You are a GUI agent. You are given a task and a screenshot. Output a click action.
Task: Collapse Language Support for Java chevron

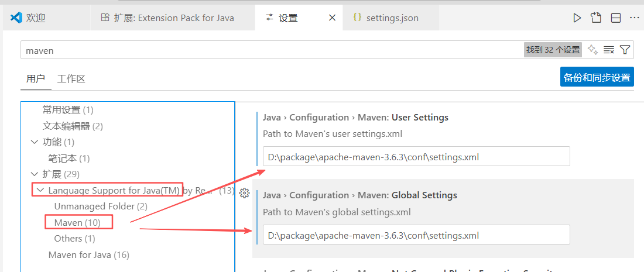click(x=40, y=190)
